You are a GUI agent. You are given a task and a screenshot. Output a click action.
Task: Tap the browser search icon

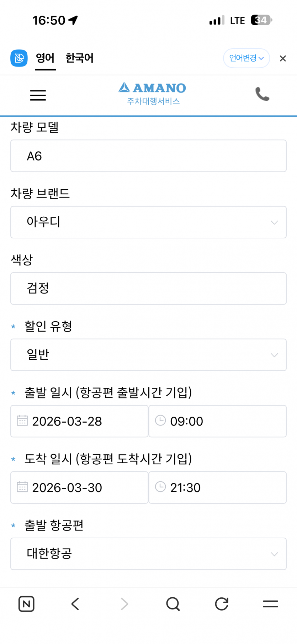(x=173, y=604)
